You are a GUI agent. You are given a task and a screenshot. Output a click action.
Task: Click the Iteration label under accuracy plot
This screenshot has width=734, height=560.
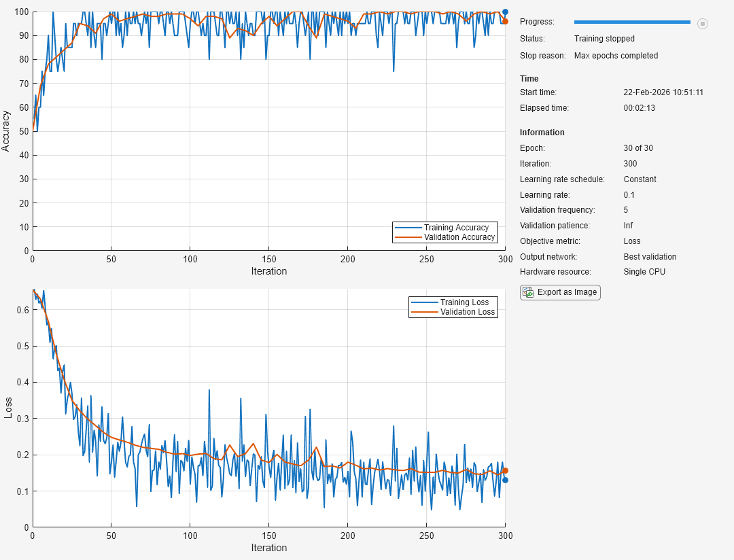[268, 271]
